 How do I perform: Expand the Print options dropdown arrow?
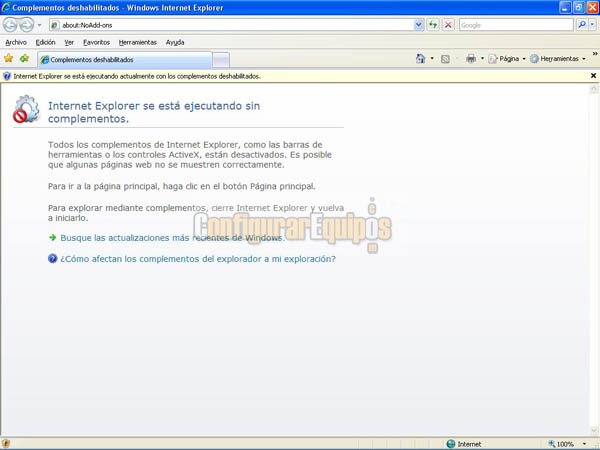point(482,59)
